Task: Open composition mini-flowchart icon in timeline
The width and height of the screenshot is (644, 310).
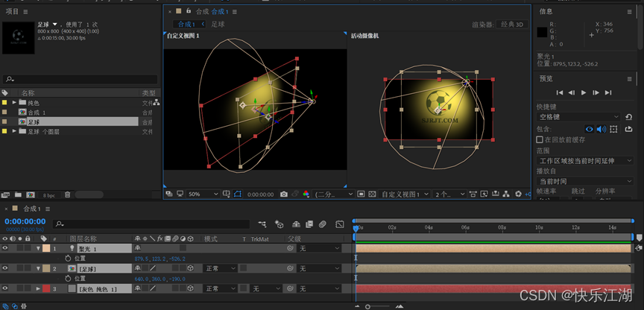Action: click(x=262, y=224)
